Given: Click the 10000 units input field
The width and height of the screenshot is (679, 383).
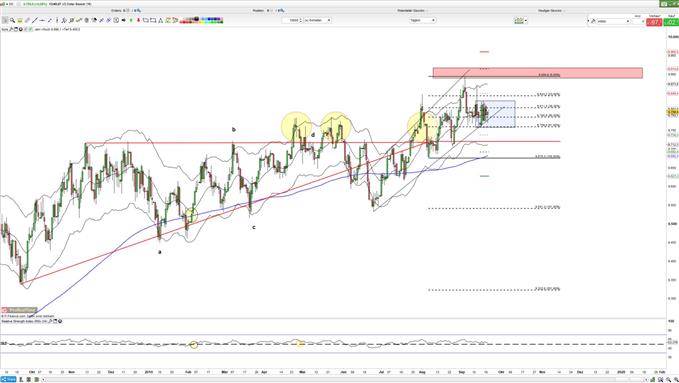Looking at the screenshot, I should point(290,20).
